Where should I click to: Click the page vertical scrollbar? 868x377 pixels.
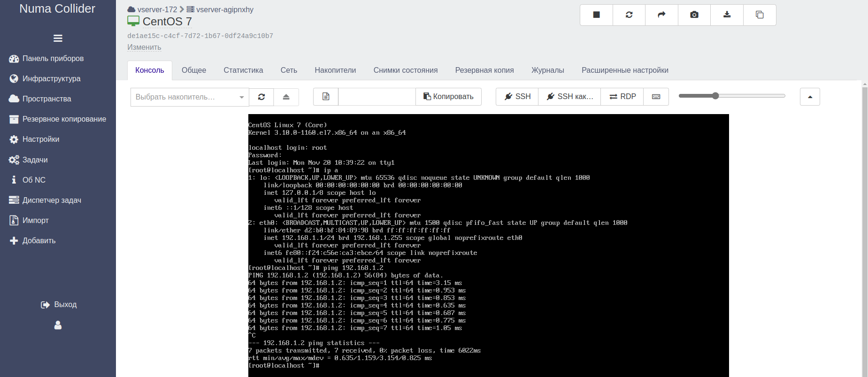(865, 229)
